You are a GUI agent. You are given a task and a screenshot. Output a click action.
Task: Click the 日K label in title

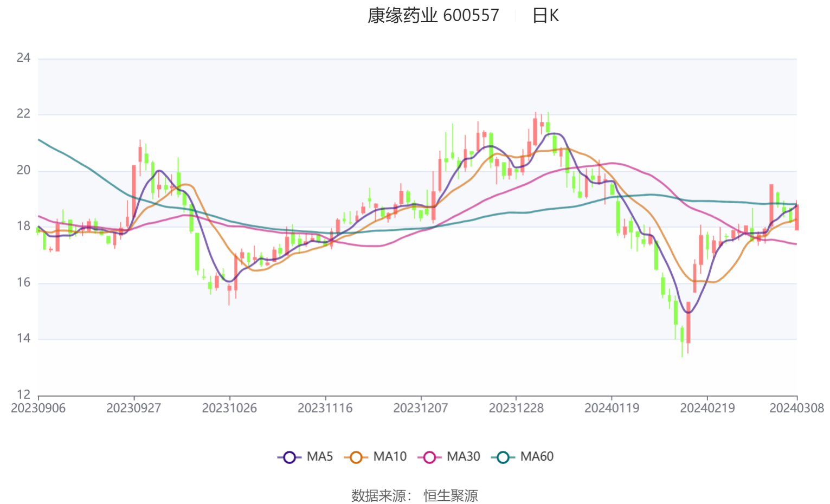(x=545, y=15)
